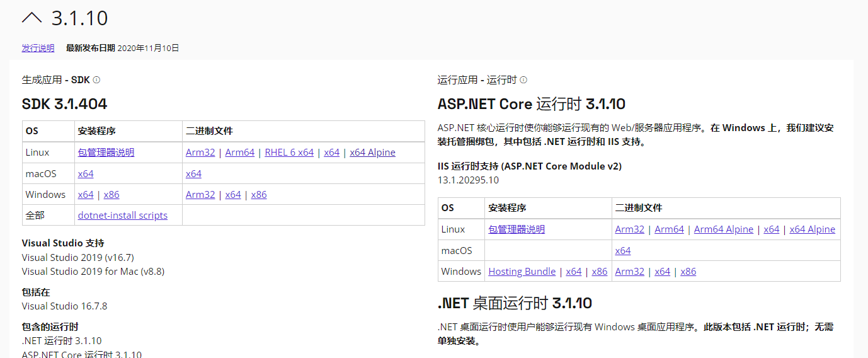Click ASP.NET Core 运行时 3.1.10 heading
868x358 pixels.
pos(532,104)
